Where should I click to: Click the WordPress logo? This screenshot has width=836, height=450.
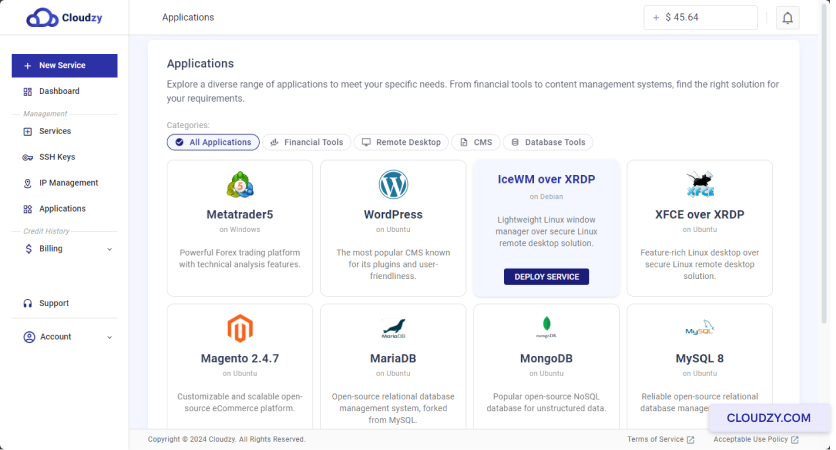(x=393, y=184)
